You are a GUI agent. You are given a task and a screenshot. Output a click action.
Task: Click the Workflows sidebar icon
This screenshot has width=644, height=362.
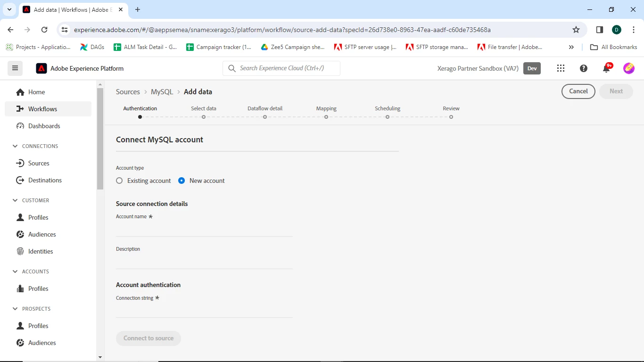[20, 109]
